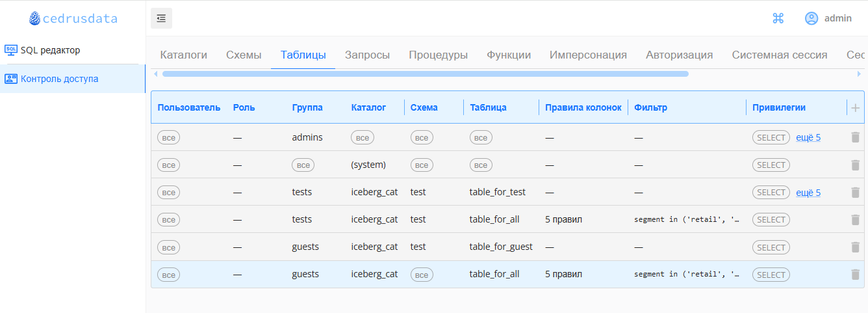Expand 'ещё 5' privileges for table_for_test

808,193
